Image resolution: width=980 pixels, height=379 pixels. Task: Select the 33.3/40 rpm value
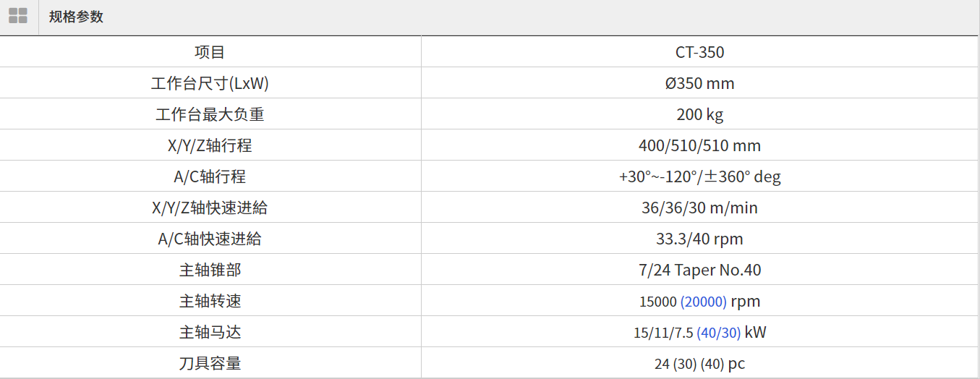(699, 239)
